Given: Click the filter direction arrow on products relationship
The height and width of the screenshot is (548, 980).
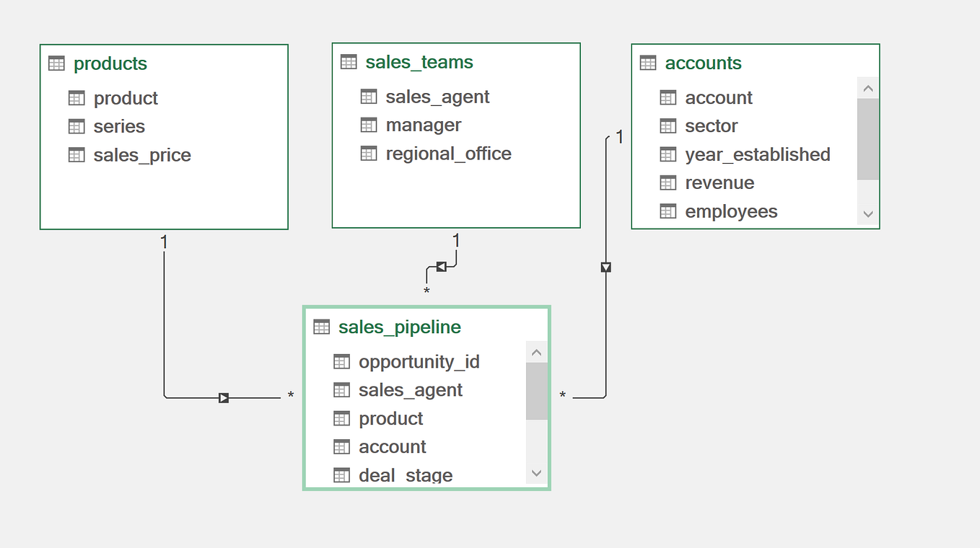Looking at the screenshot, I should [x=224, y=397].
